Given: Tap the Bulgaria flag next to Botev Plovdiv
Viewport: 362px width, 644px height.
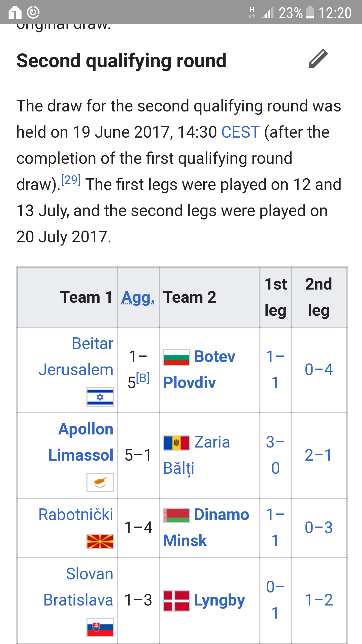Looking at the screenshot, I should (176, 357).
